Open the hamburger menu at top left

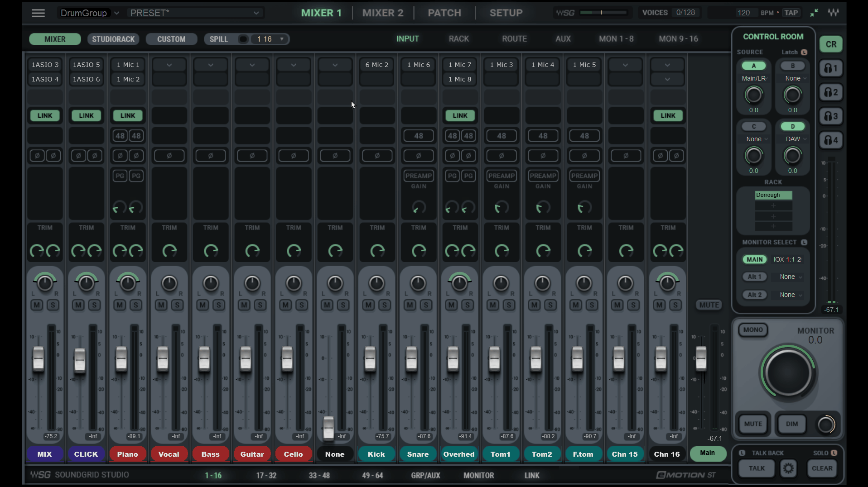[38, 13]
